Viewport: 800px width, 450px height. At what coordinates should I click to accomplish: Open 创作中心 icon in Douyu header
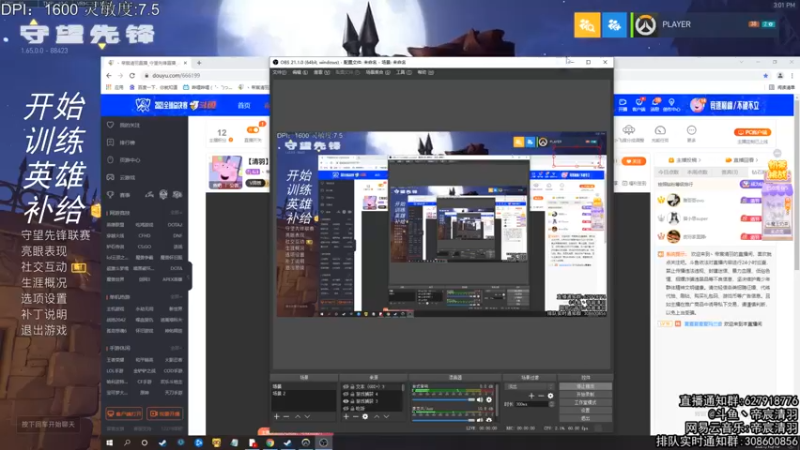[671, 105]
